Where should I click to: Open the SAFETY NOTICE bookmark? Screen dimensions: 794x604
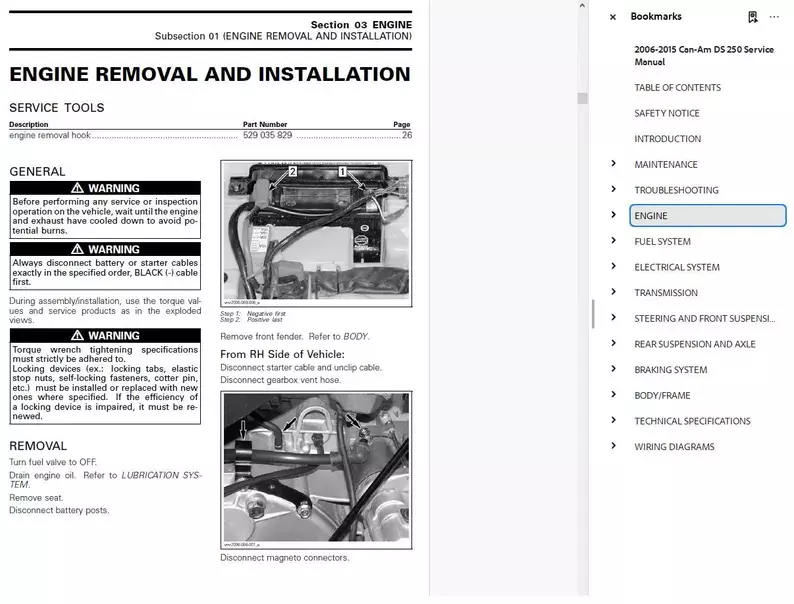(667, 114)
